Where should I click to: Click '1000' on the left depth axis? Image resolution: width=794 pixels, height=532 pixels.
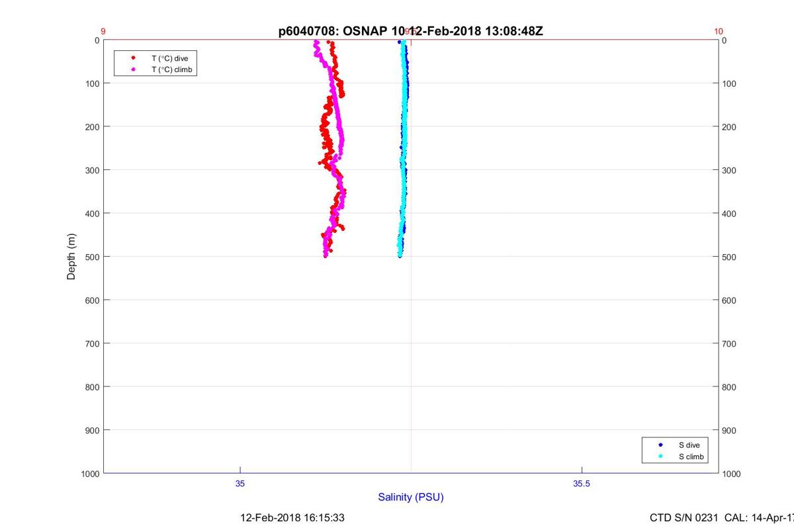90,474
